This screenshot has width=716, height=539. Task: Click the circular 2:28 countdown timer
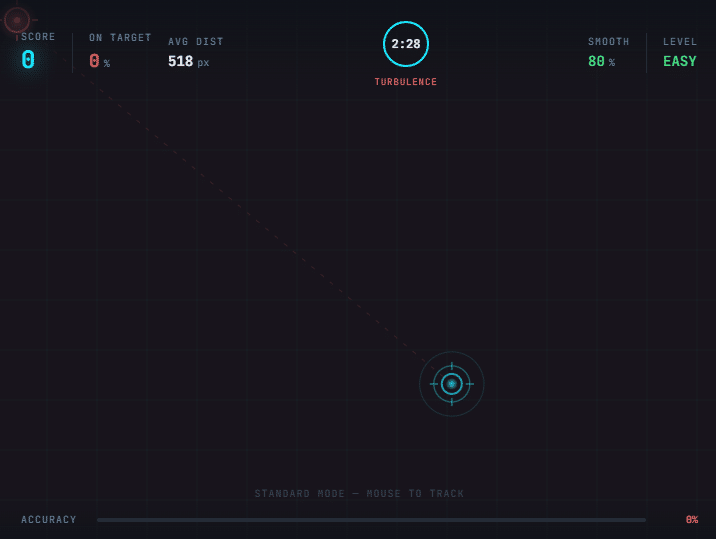tap(406, 44)
